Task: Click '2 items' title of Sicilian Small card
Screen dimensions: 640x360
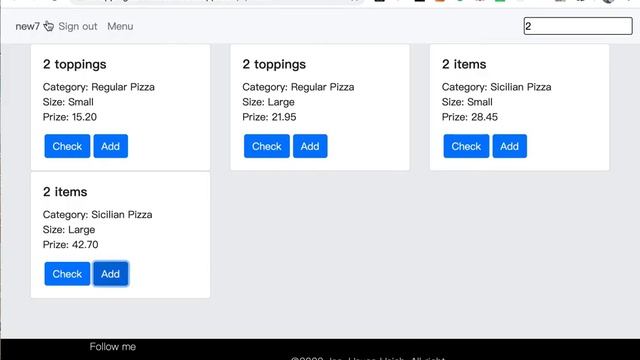Action: [x=464, y=64]
